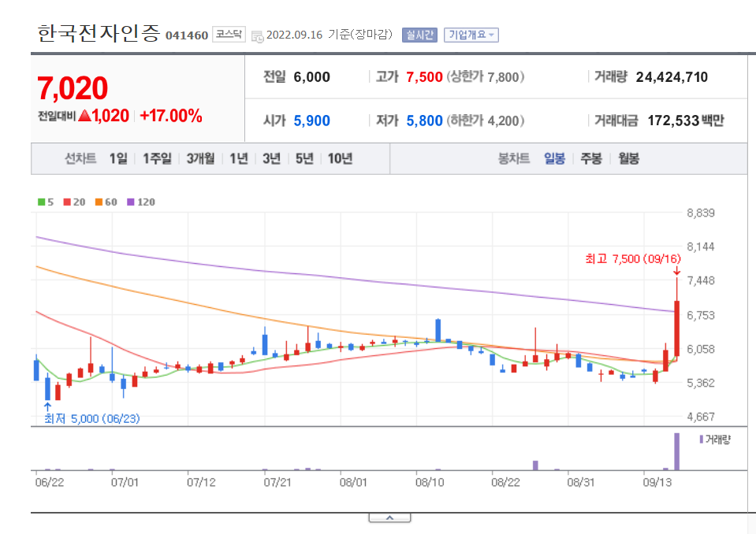Screen dimensions: 756x534
Task: Click the stock code 041460
Action: click(187, 35)
